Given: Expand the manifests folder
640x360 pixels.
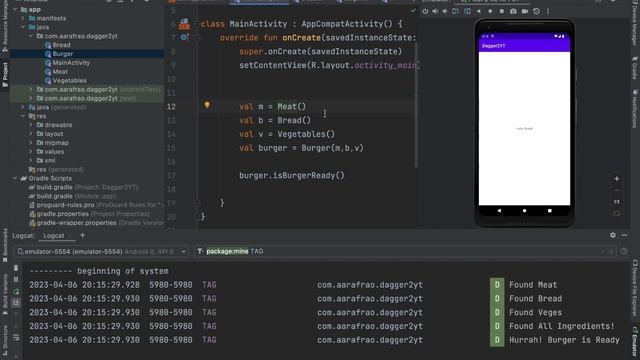Looking at the screenshot, I should (x=23, y=18).
